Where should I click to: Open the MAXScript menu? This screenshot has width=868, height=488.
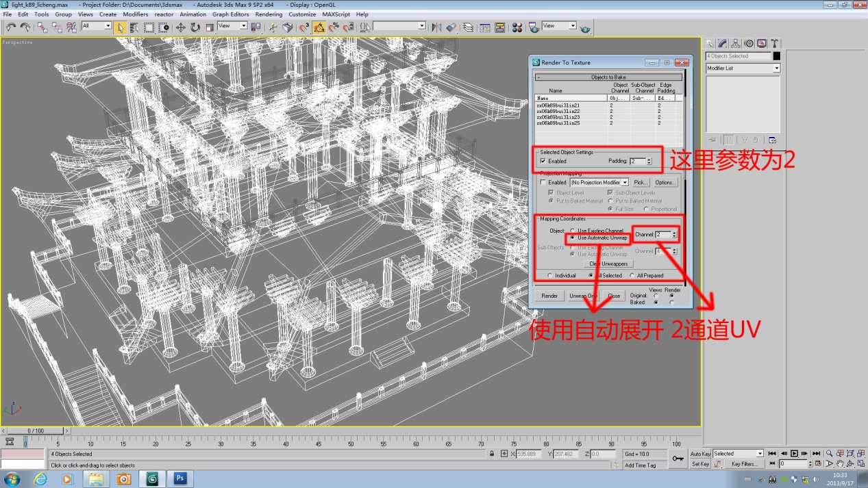(x=336, y=14)
